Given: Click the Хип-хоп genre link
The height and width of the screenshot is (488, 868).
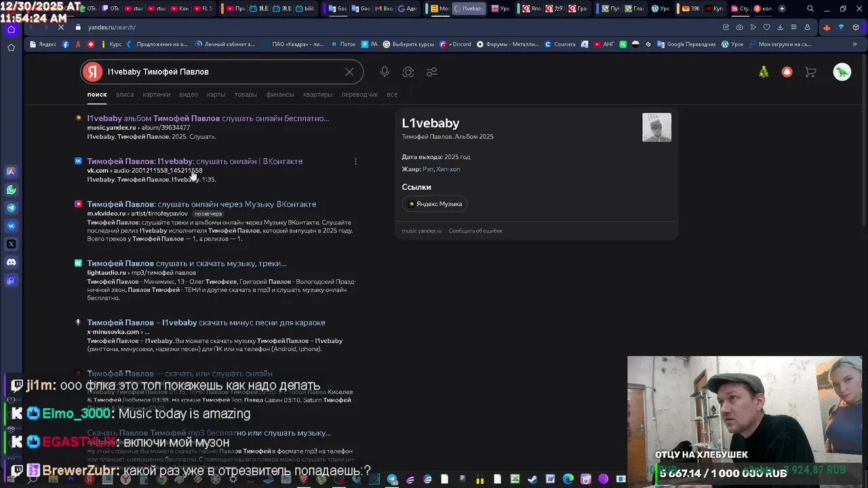Looking at the screenshot, I should pos(448,169).
